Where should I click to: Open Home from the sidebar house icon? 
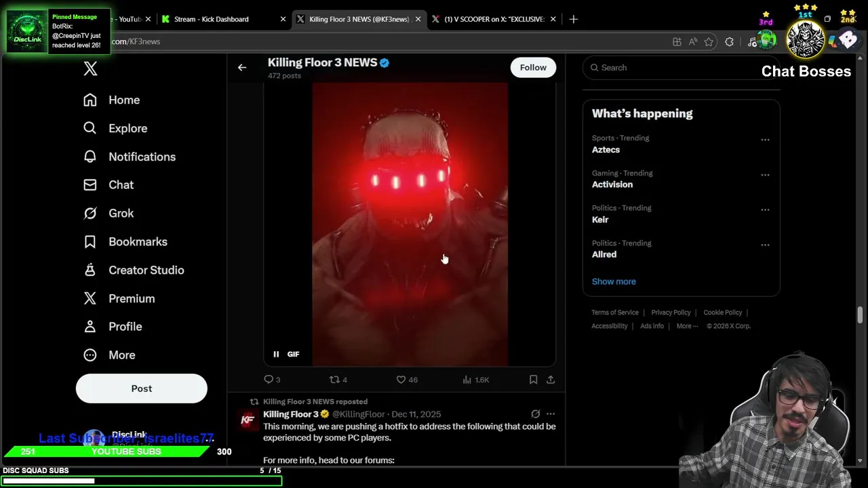[90, 100]
